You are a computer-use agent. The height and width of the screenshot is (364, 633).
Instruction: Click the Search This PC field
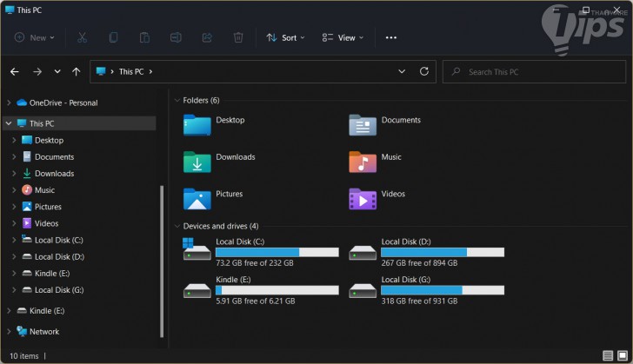534,72
